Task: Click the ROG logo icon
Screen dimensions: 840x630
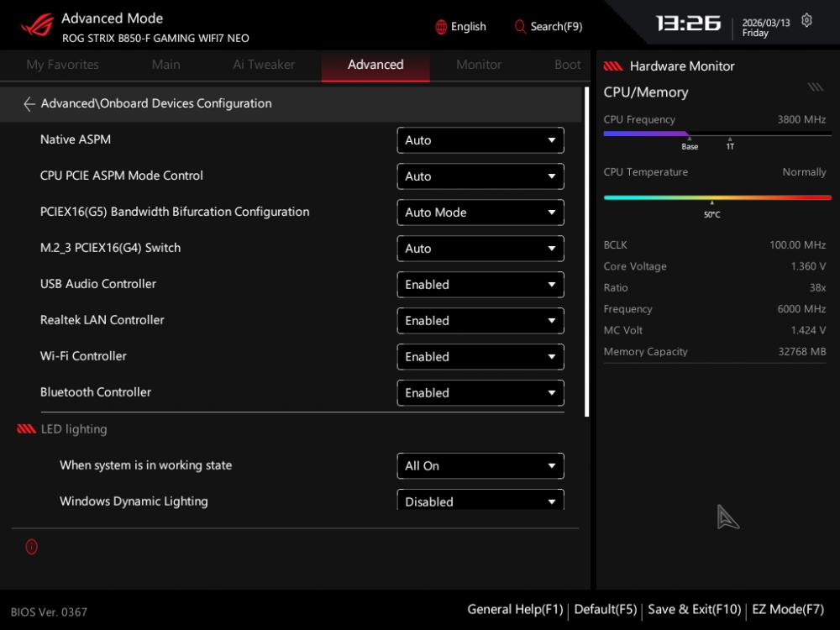Action: click(37, 25)
